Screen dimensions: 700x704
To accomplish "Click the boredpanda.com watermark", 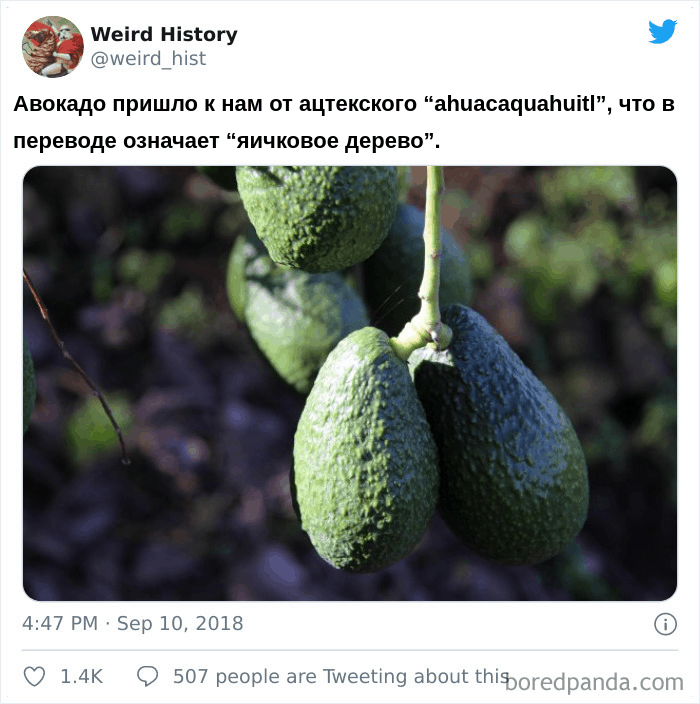I will (594, 683).
